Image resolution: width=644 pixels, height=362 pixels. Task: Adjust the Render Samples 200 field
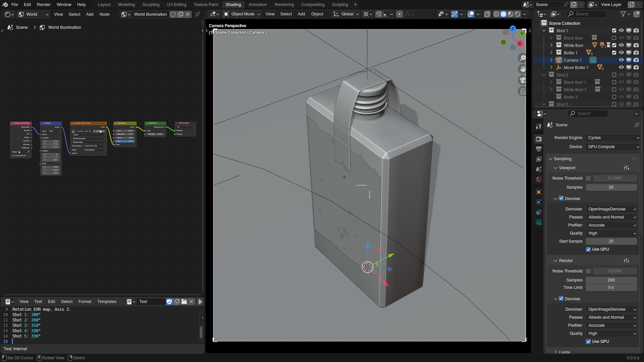[x=611, y=280]
